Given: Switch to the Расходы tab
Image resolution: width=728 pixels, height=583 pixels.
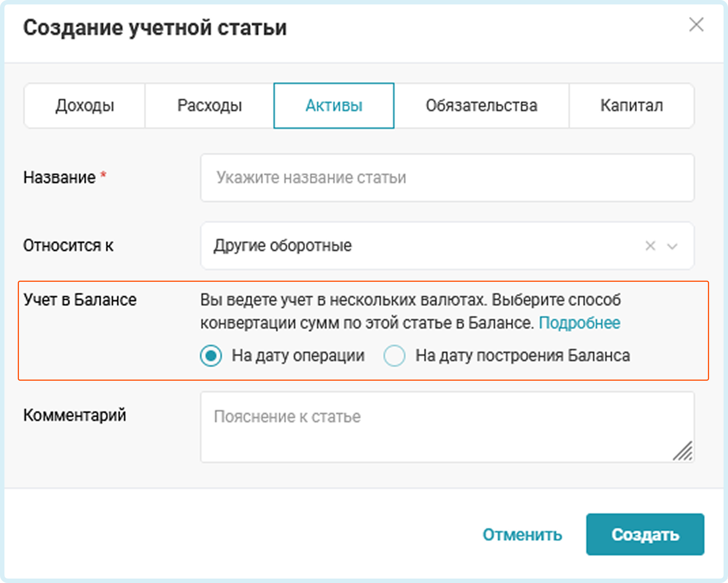Looking at the screenshot, I should tap(209, 106).
